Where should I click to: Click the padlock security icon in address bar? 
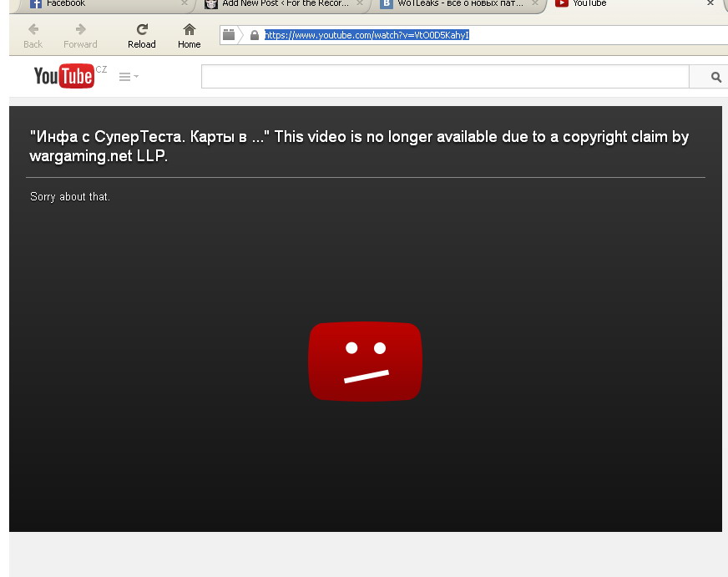pos(255,35)
